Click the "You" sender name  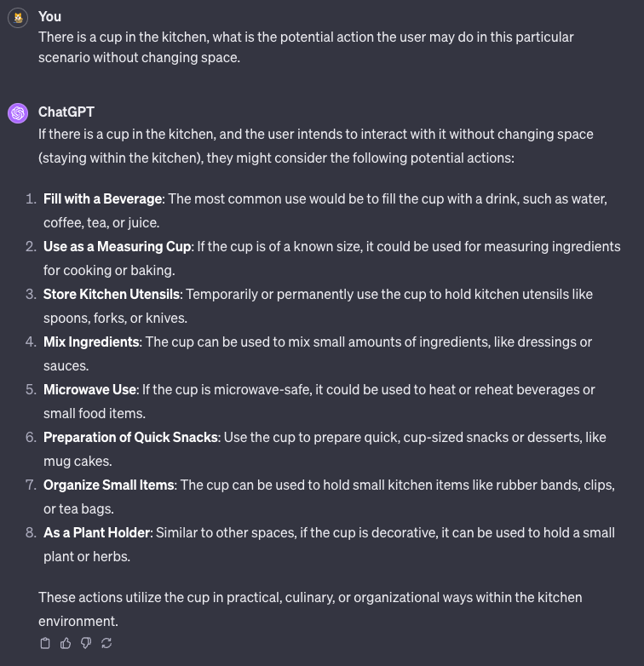pyautogui.click(x=49, y=16)
